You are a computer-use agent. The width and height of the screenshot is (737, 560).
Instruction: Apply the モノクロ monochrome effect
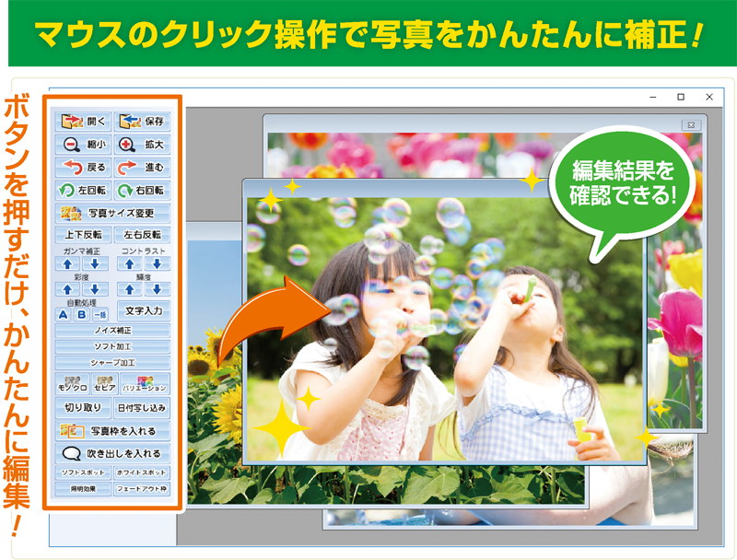(x=72, y=383)
